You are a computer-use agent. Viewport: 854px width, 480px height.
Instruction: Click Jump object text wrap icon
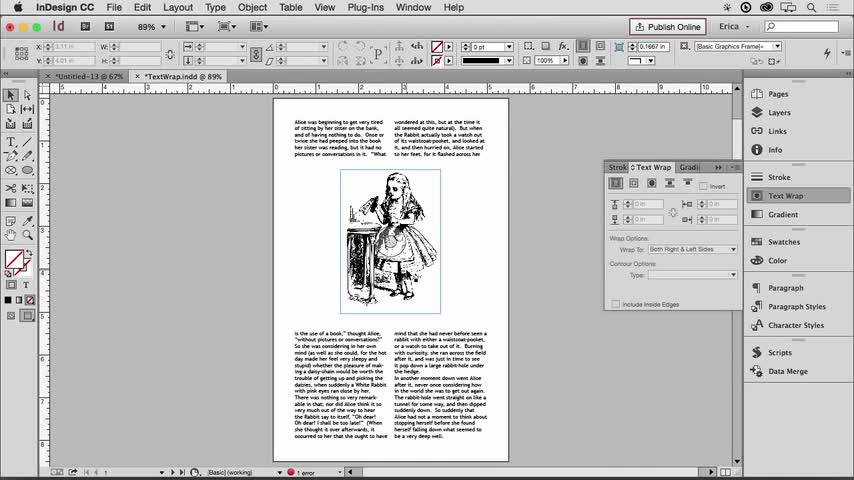[x=670, y=183]
